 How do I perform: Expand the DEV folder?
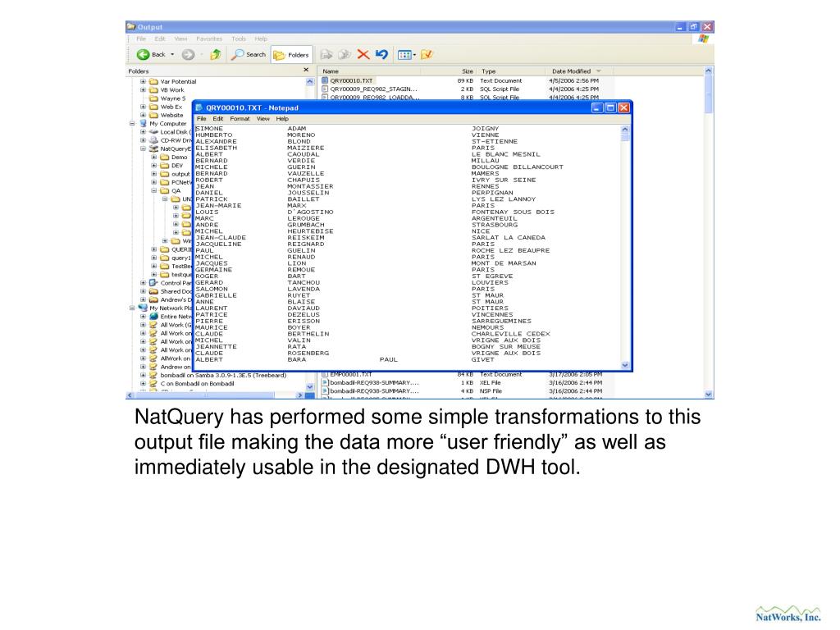point(153,166)
